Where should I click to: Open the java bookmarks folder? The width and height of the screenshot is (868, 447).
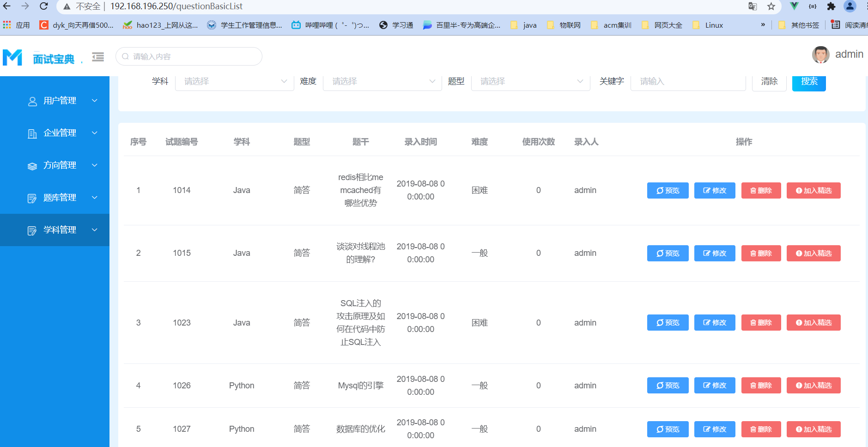(523, 25)
